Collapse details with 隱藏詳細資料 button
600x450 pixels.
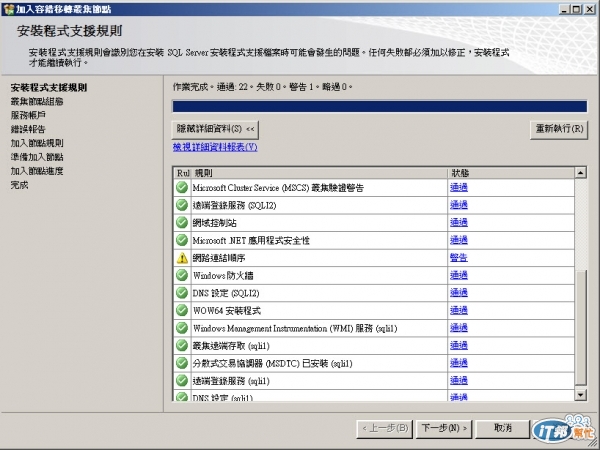pyautogui.click(x=215, y=129)
